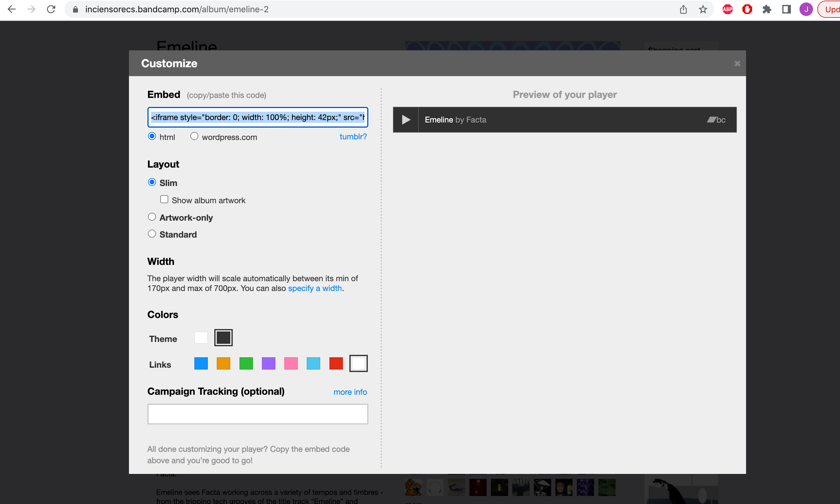Open the browser side panel icon
The width and height of the screenshot is (840, 504).
point(786,9)
